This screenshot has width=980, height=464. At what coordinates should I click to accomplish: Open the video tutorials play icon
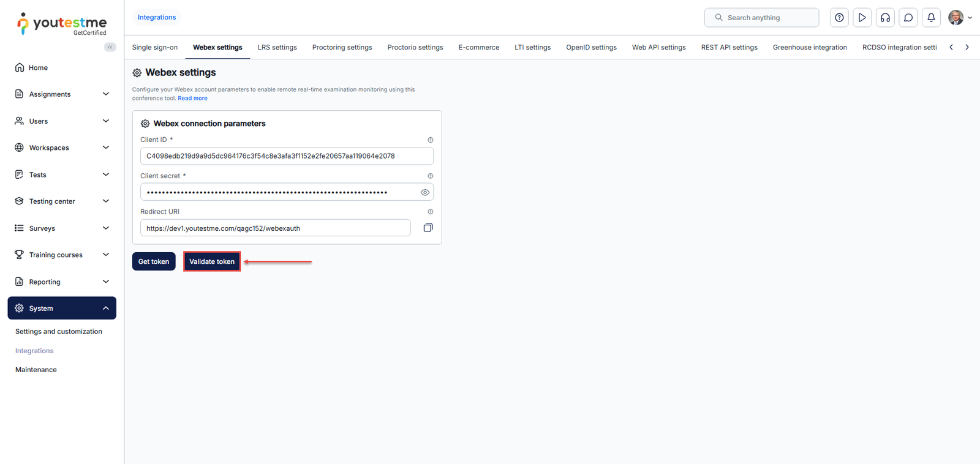point(862,18)
